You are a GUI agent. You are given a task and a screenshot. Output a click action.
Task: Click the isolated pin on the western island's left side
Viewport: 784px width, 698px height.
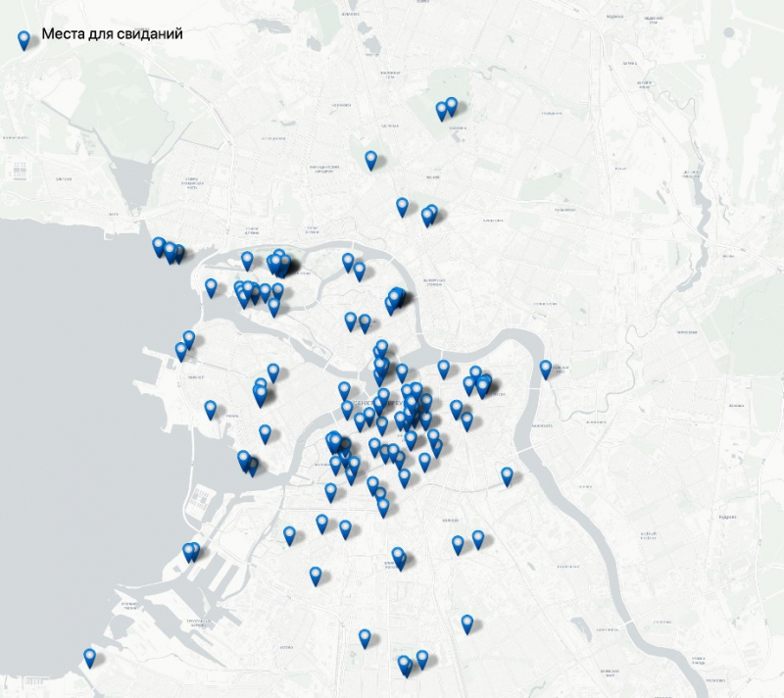click(x=211, y=409)
